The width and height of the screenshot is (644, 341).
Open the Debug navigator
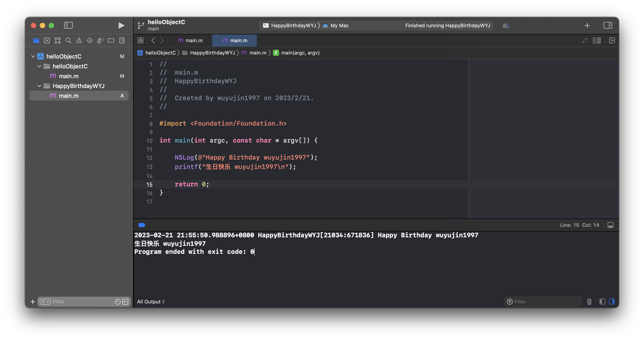(100, 40)
